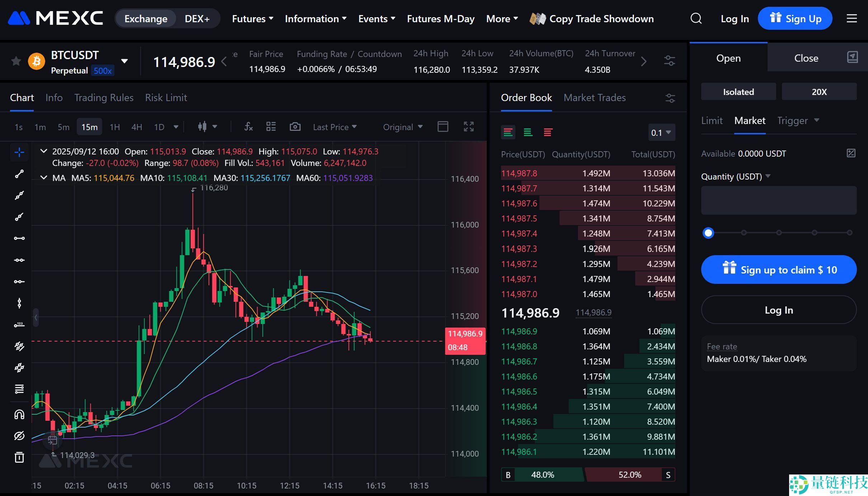The height and width of the screenshot is (496, 868).
Task: Click the Quantity (USDT) input field
Action: click(x=779, y=200)
